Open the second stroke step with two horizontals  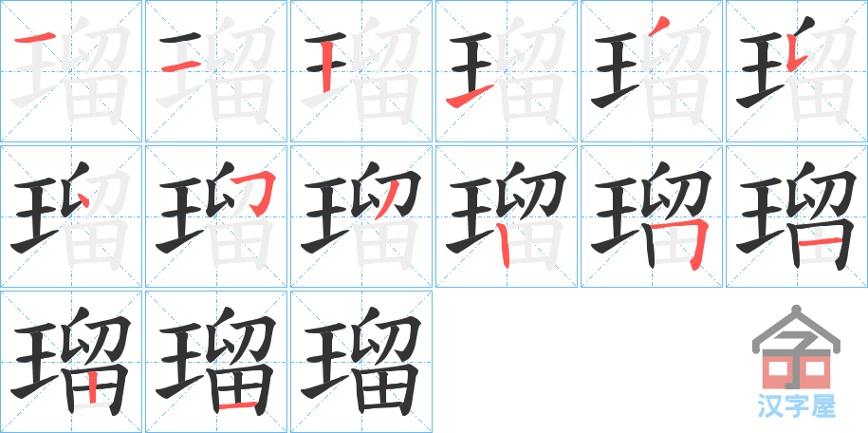(x=216, y=71)
